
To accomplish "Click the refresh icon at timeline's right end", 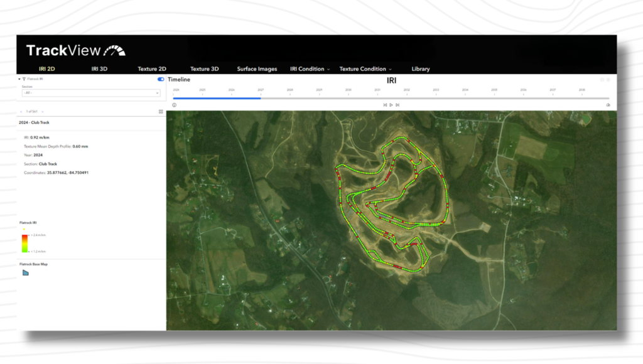I will click(607, 105).
